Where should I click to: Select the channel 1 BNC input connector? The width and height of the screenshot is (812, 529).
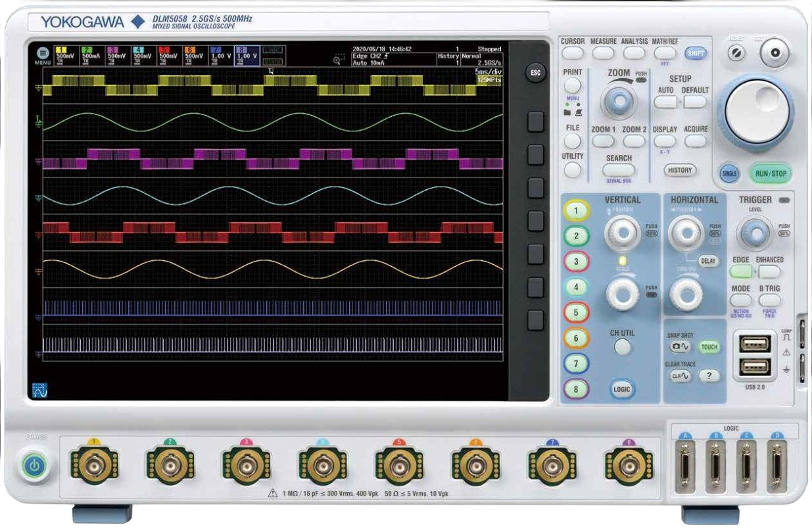(93, 467)
